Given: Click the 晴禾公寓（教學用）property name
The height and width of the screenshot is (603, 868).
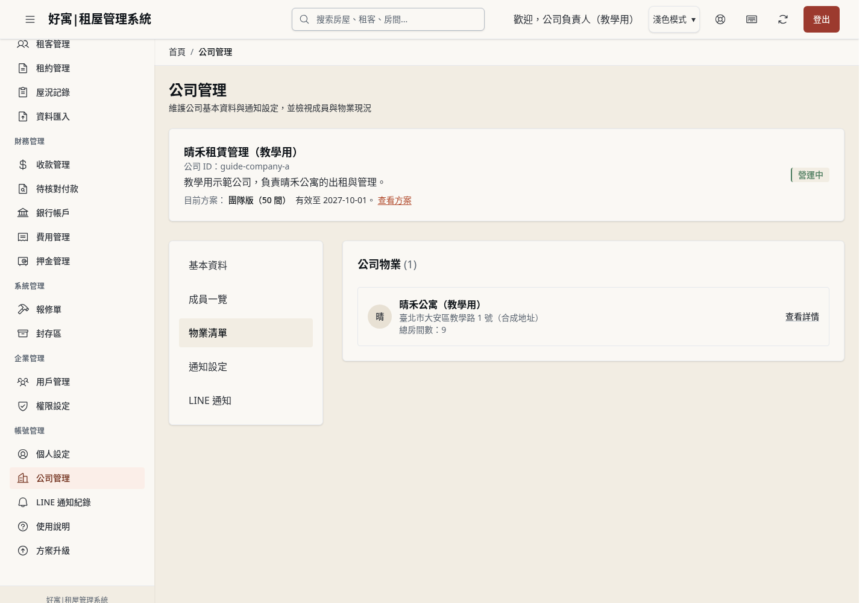Looking at the screenshot, I should click(x=441, y=305).
